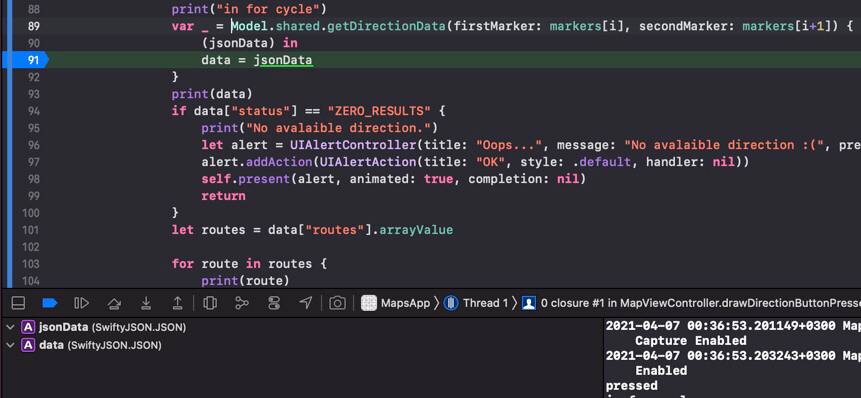The height and width of the screenshot is (398, 861).
Task: Add a breakpoint at line 88
Action: [x=33, y=9]
